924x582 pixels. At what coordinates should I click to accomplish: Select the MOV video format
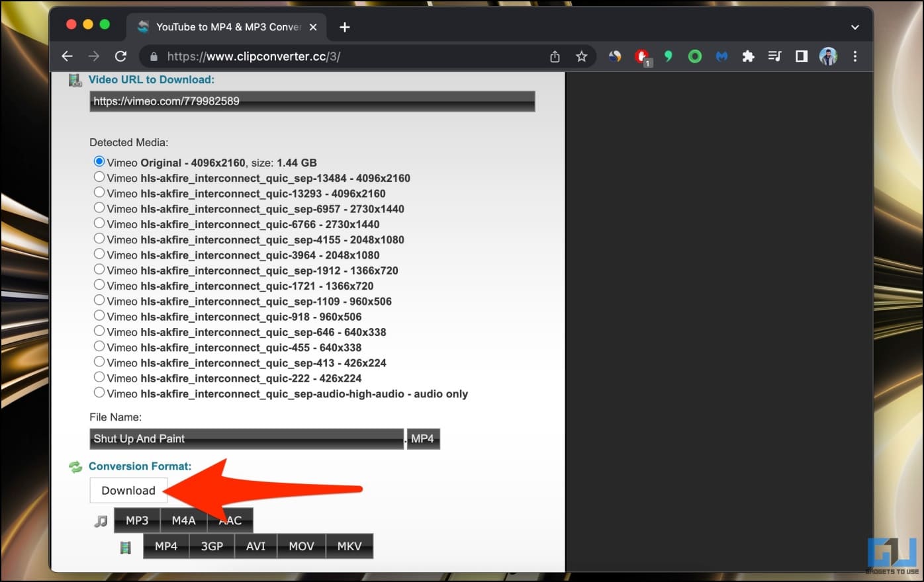[301, 546]
